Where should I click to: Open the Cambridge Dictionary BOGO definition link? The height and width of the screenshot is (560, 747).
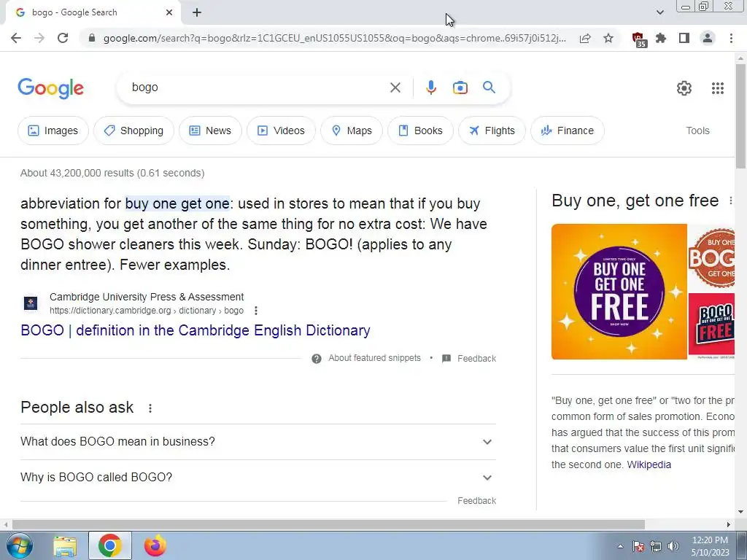coord(196,330)
